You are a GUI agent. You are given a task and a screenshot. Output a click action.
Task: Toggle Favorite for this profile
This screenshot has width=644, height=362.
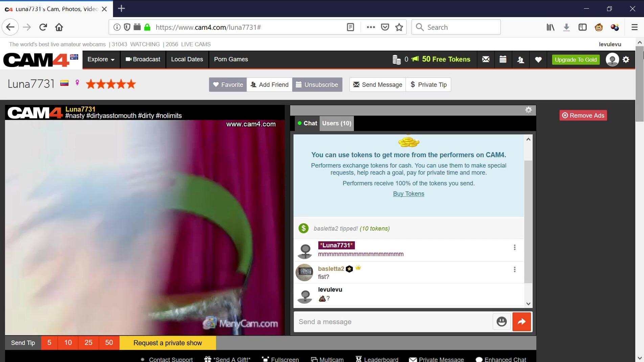tap(228, 85)
